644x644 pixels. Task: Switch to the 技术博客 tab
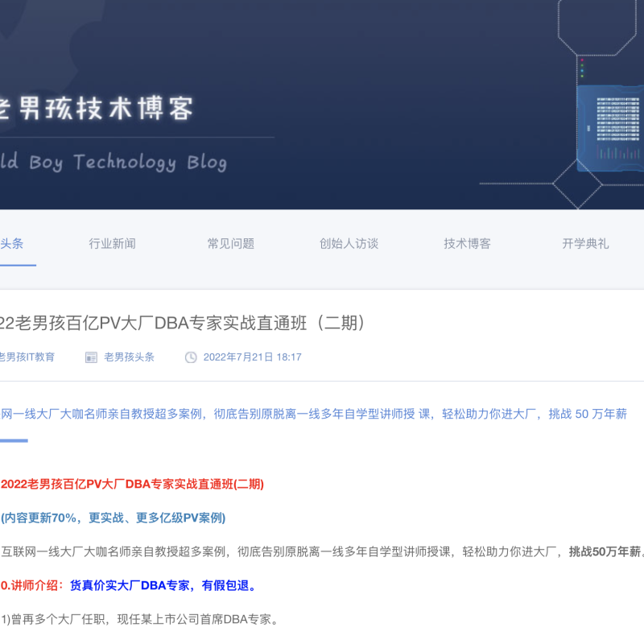coord(467,243)
